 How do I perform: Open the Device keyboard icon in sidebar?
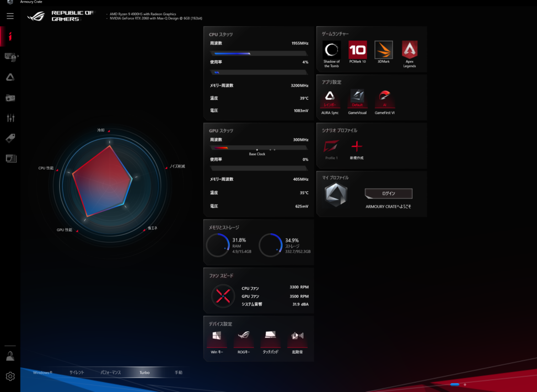[x=10, y=57]
